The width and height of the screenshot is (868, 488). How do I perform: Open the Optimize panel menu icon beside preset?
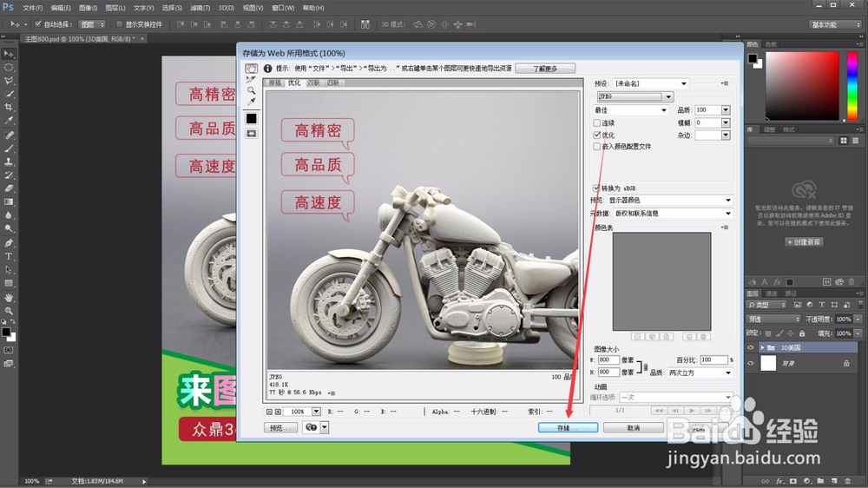point(725,83)
